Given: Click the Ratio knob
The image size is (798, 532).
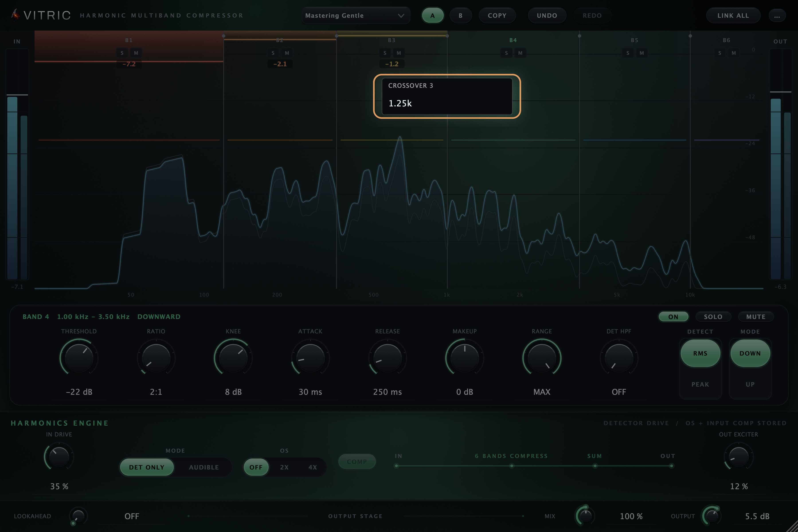Looking at the screenshot, I should tap(156, 358).
